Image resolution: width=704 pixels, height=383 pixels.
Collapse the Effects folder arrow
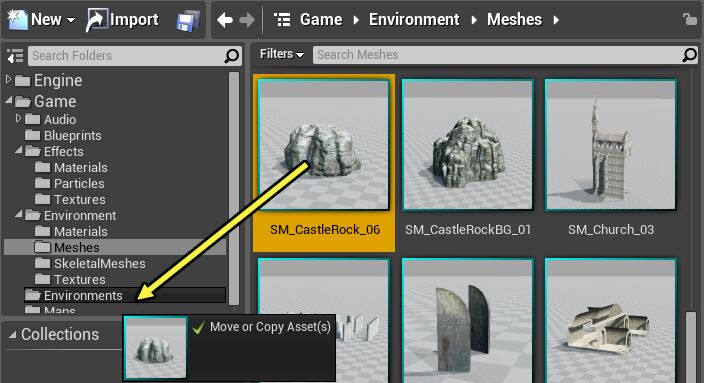pos(19,150)
